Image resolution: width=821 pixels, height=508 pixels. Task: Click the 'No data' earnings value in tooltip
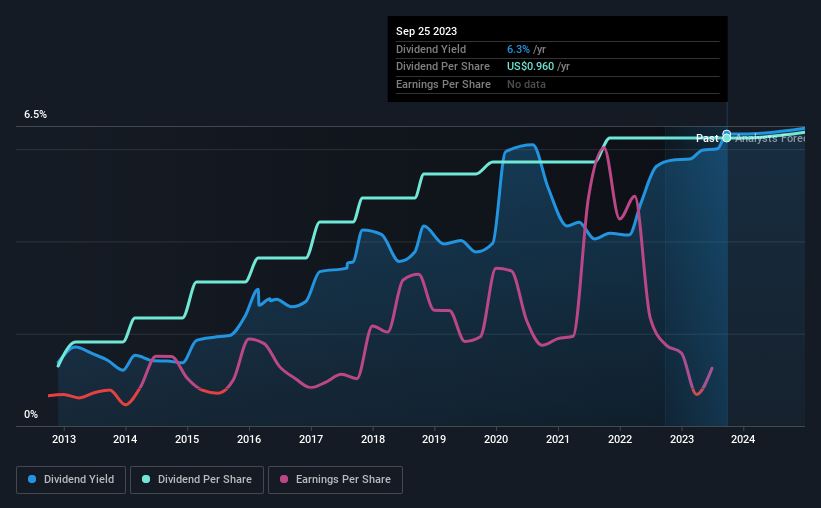tap(526, 84)
